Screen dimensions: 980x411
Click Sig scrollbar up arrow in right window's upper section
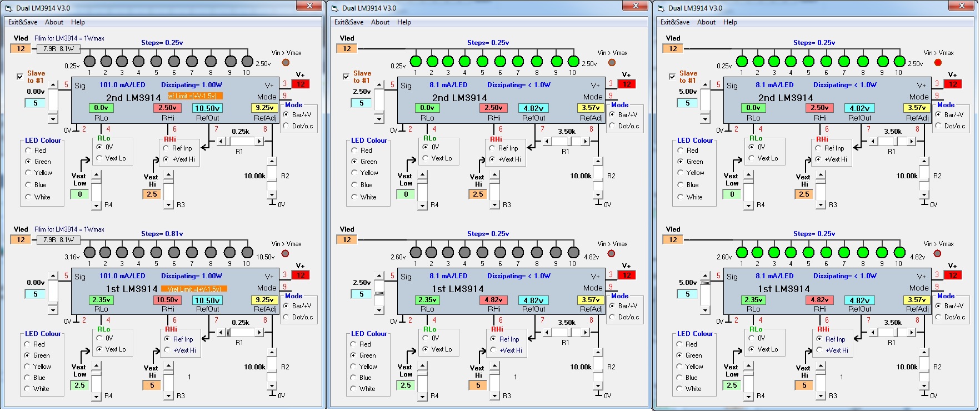705,85
